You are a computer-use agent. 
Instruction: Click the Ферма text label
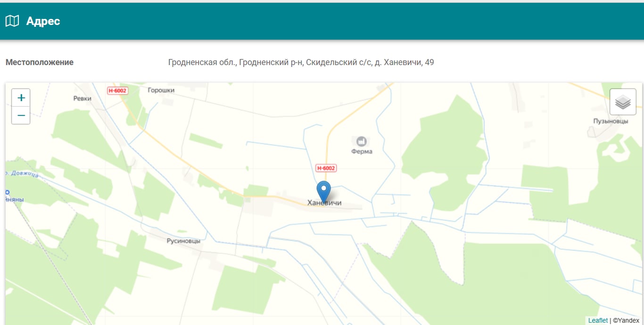pyautogui.click(x=362, y=151)
